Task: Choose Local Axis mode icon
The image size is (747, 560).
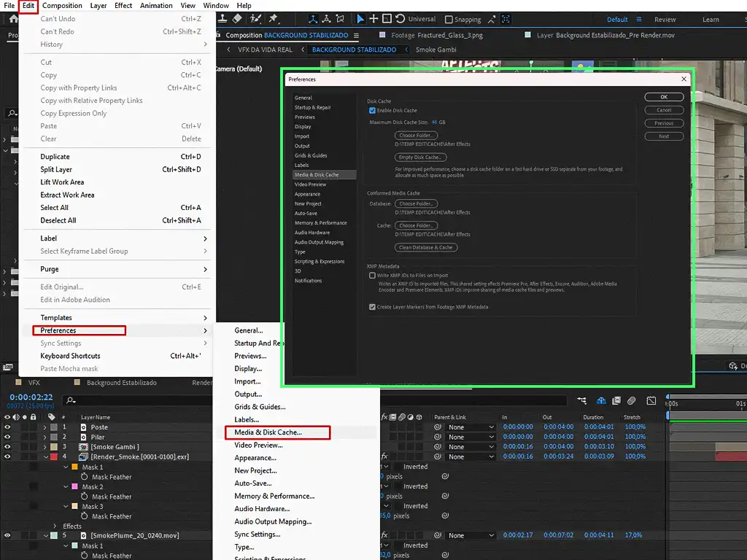Action: pyautogui.click(x=313, y=19)
